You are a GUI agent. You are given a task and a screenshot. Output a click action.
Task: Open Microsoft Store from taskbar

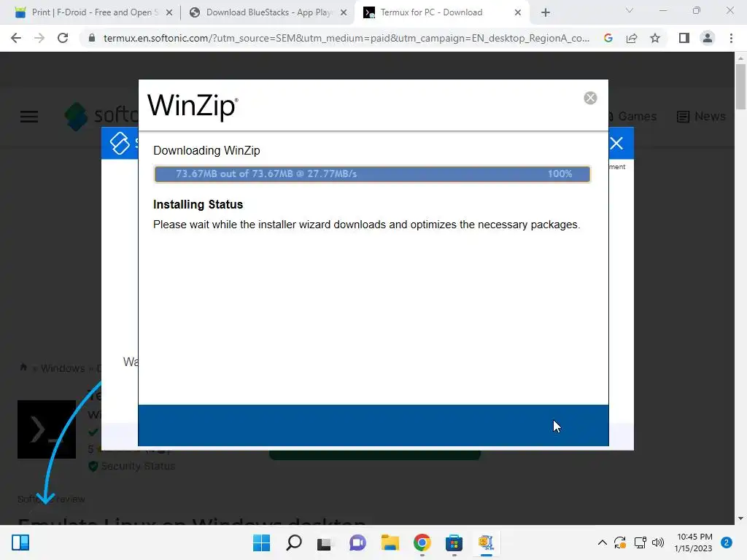coord(454,542)
